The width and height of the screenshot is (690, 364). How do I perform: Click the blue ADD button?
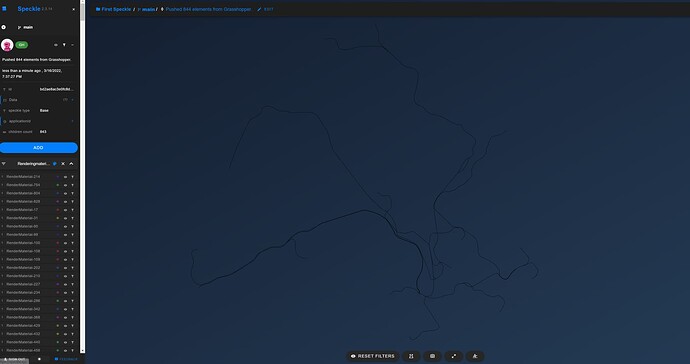(39, 148)
